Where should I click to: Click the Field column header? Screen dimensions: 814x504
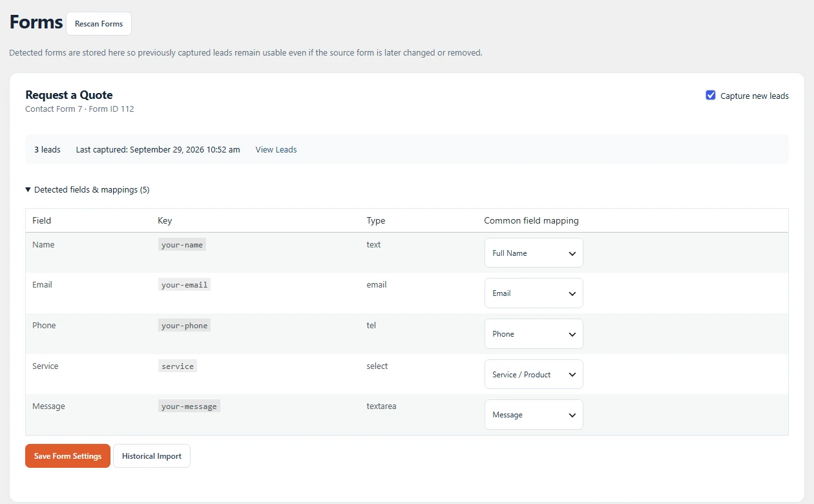click(41, 220)
